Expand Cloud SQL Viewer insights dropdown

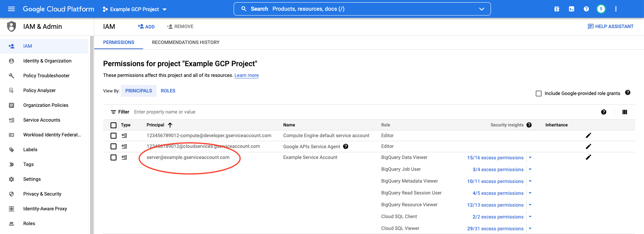530,228
